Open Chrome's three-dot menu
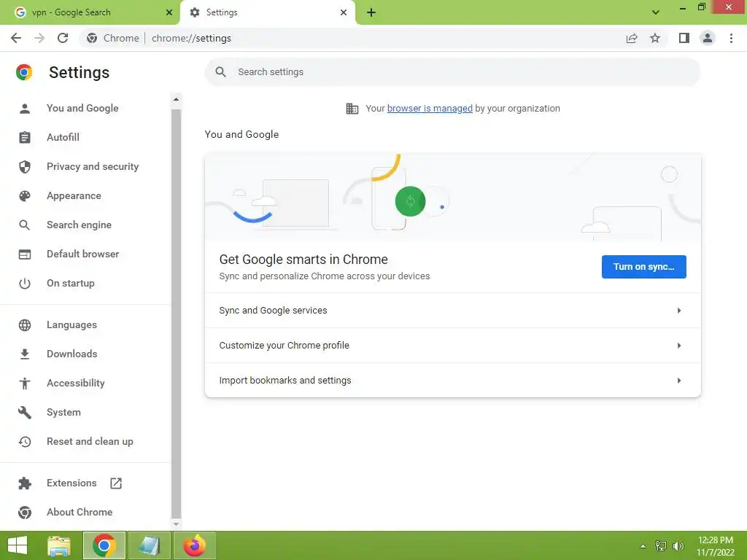Viewport: 747px width, 560px height. tap(731, 38)
